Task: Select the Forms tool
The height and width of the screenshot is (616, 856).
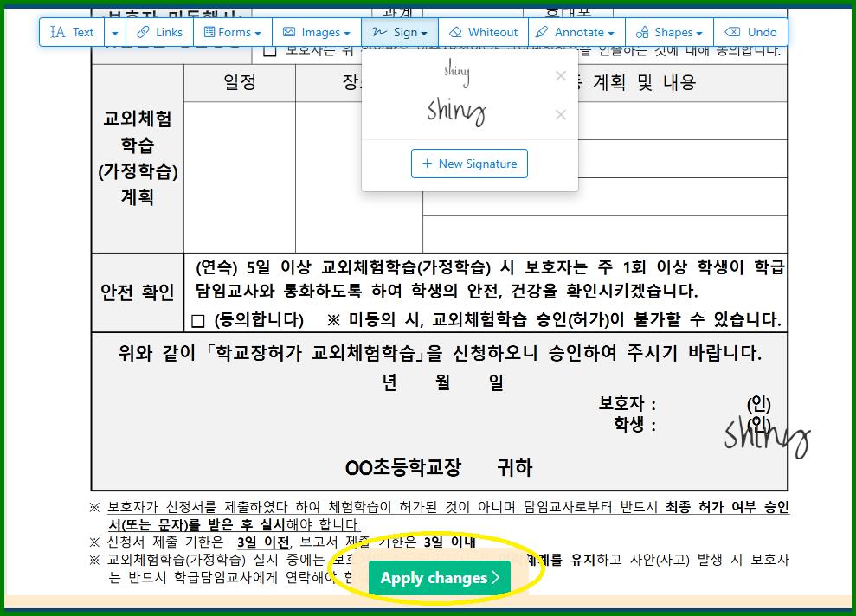Action: (x=229, y=32)
